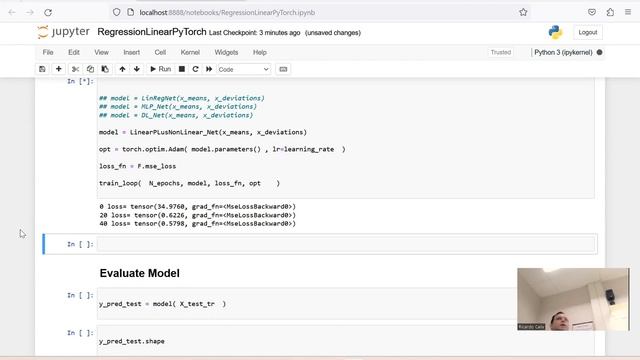Open the command palette keyboard icon
This screenshot has width=640, height=360.
point(283,69)
